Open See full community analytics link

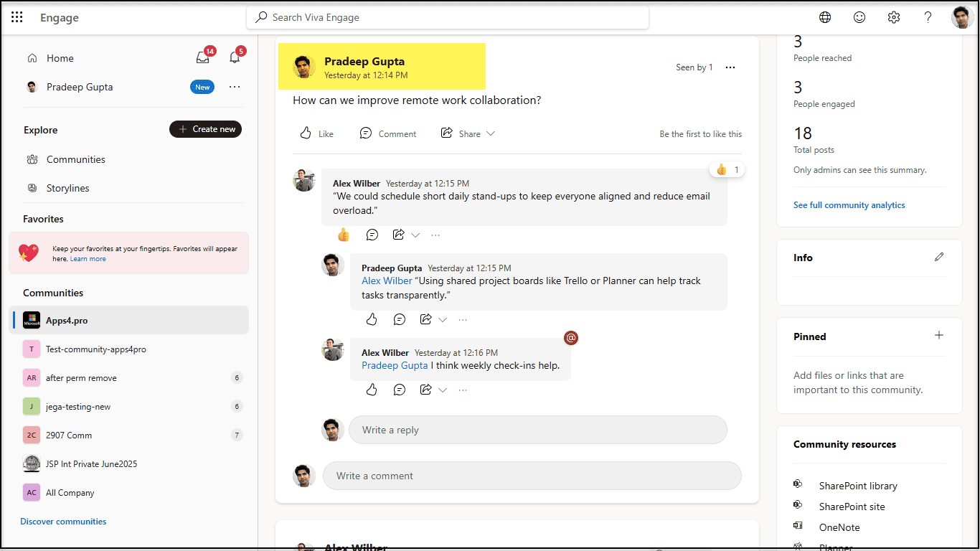[849, 205]
